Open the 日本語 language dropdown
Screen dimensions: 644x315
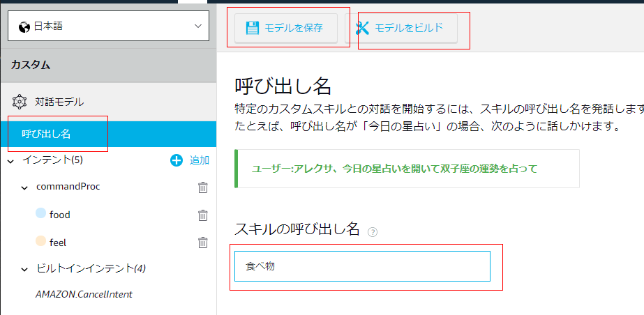coord(108,26)
